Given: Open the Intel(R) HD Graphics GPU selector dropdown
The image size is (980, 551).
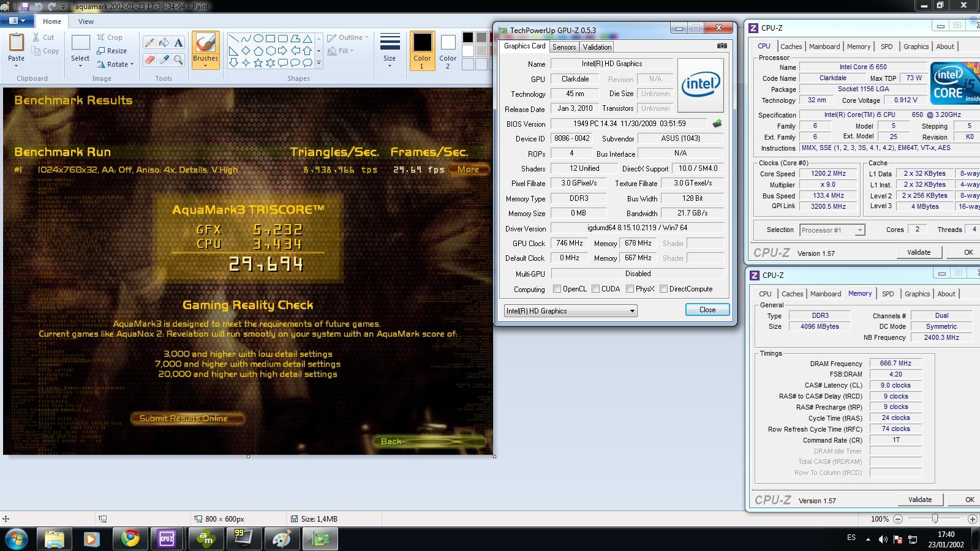Looking at the screenshot, I should (x=570, y=311).
